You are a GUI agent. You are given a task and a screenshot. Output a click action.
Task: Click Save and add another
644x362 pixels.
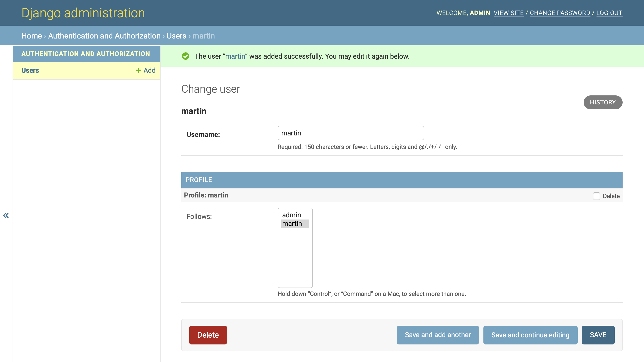437,335
